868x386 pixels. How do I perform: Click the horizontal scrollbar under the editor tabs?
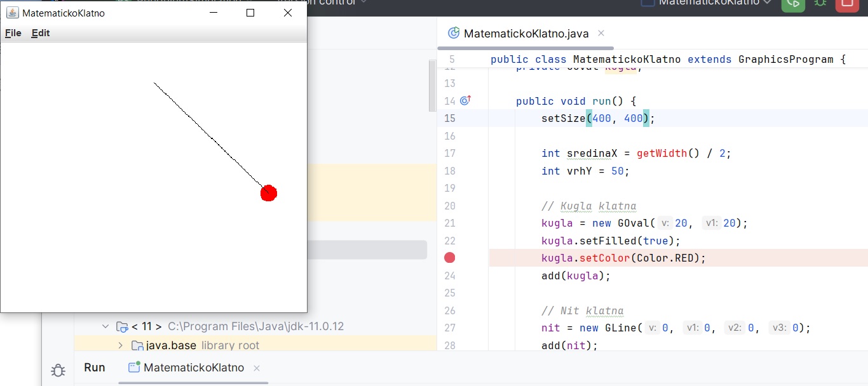click(526, 48)
